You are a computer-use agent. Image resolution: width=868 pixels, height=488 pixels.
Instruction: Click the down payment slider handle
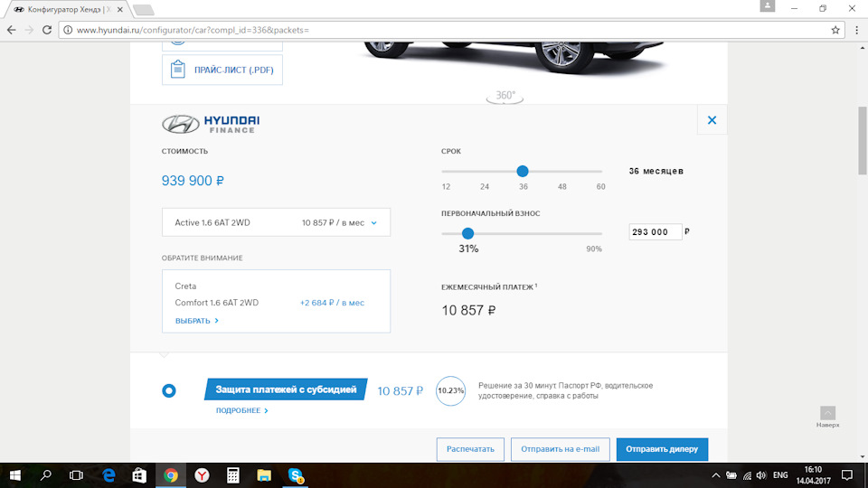pyautogui.click(x=467, y=233)
